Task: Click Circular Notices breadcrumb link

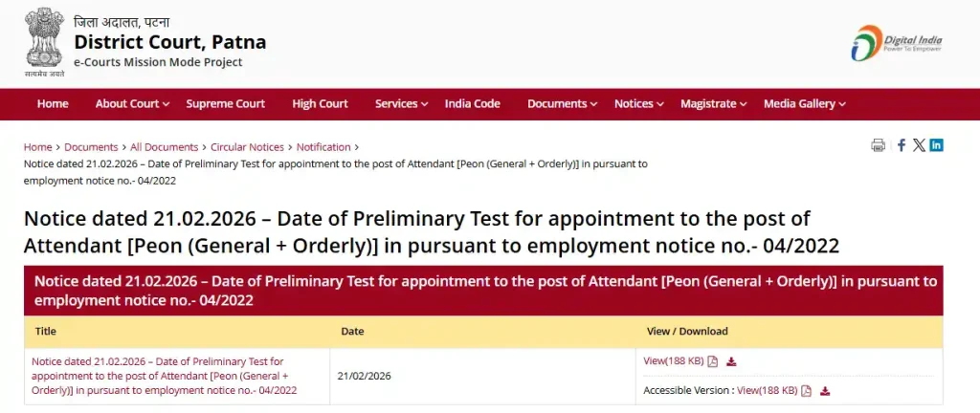Action: tap(247, 147)
